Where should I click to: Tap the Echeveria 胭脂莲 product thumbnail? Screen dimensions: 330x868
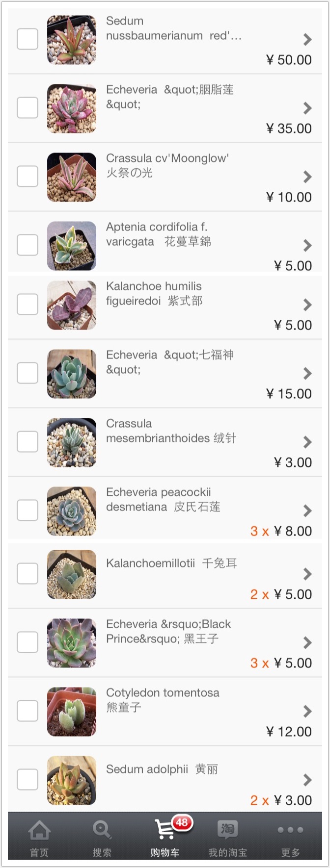click(x=72, y=108)
